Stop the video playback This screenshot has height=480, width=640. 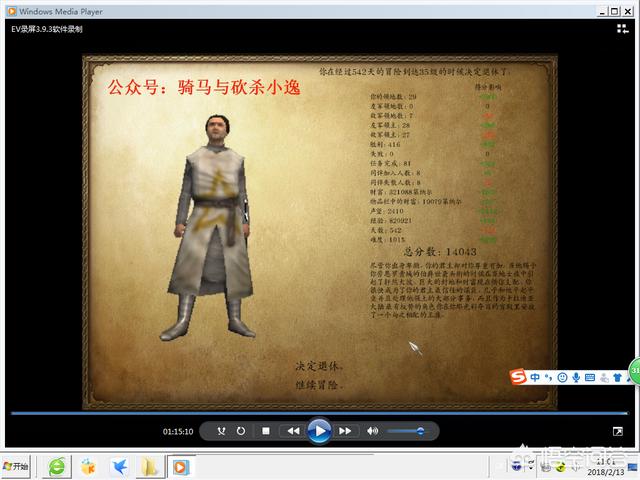266,431
